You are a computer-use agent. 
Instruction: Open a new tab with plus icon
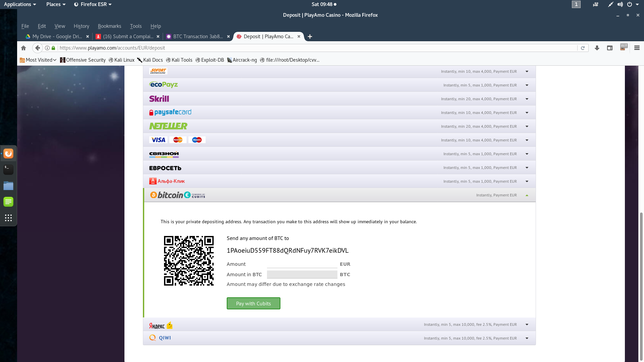click(310, 37)
